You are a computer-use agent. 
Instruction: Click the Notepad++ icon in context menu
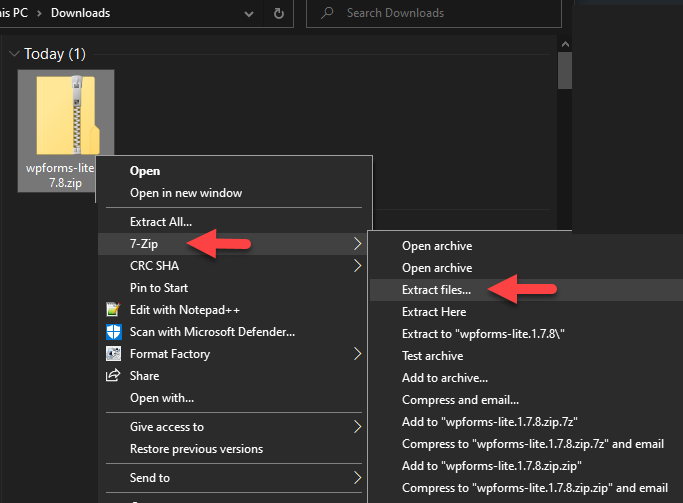113,310
